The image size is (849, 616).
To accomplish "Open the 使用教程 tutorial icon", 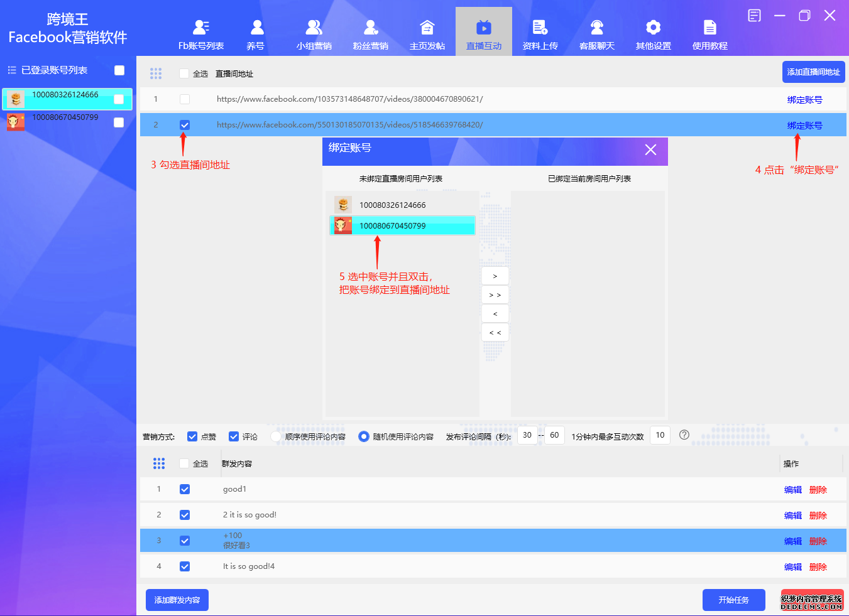I will click(x=709, y=28).
